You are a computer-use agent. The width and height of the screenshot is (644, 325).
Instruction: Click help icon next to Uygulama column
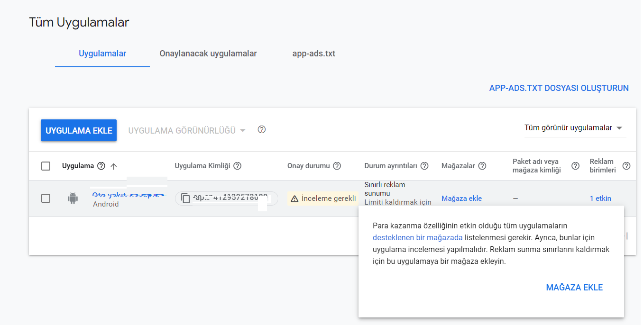[101, 166]
